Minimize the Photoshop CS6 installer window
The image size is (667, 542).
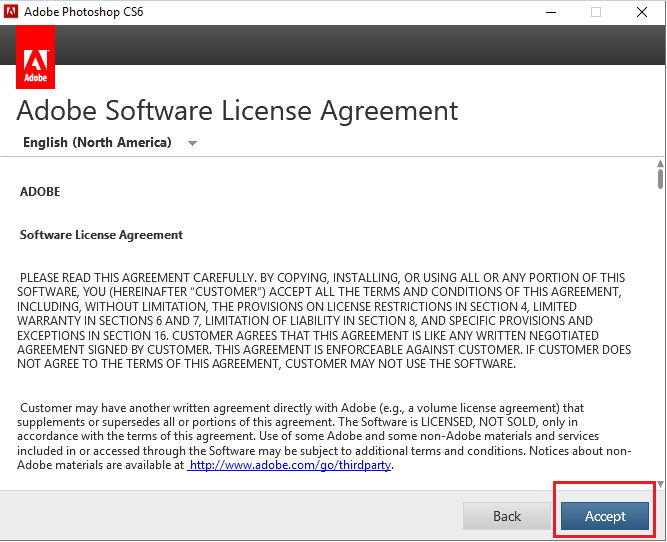tap(551, 12)
